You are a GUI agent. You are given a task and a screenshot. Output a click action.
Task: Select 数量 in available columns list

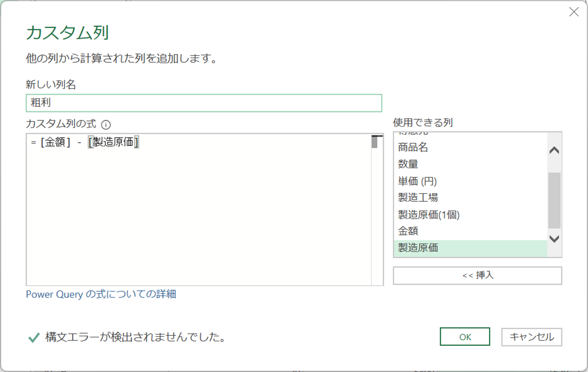[408, 164]
